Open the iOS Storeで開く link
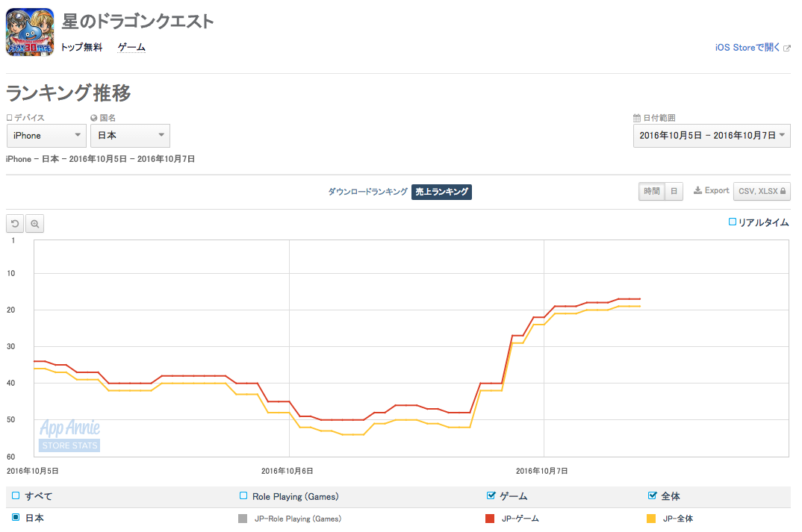 747,48
